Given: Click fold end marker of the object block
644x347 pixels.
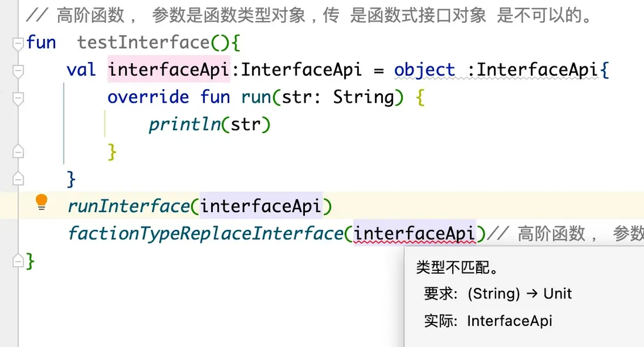Looking at the screenshot, I should 18,178.
